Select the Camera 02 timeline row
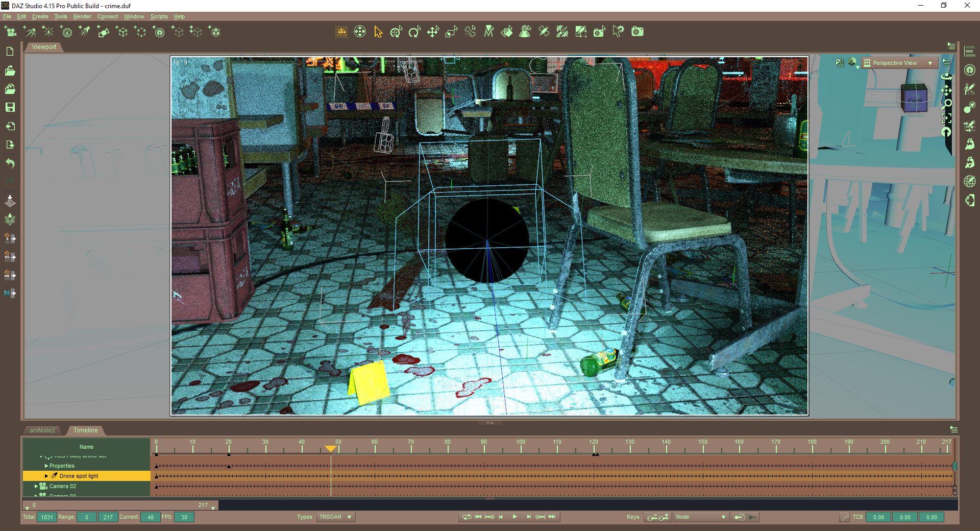980x531 pixels. pos(87,487)
